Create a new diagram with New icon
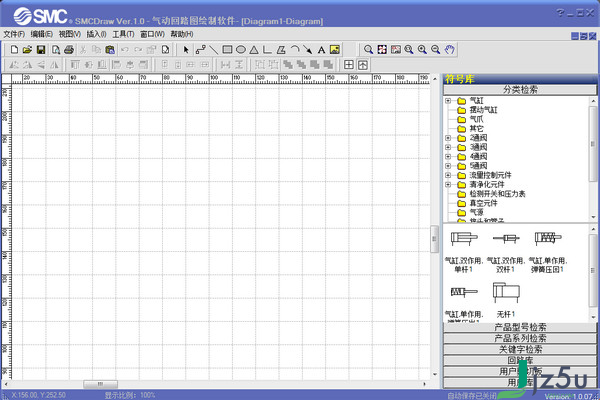This screenshot has height=400, width=600. pos(14,49)
